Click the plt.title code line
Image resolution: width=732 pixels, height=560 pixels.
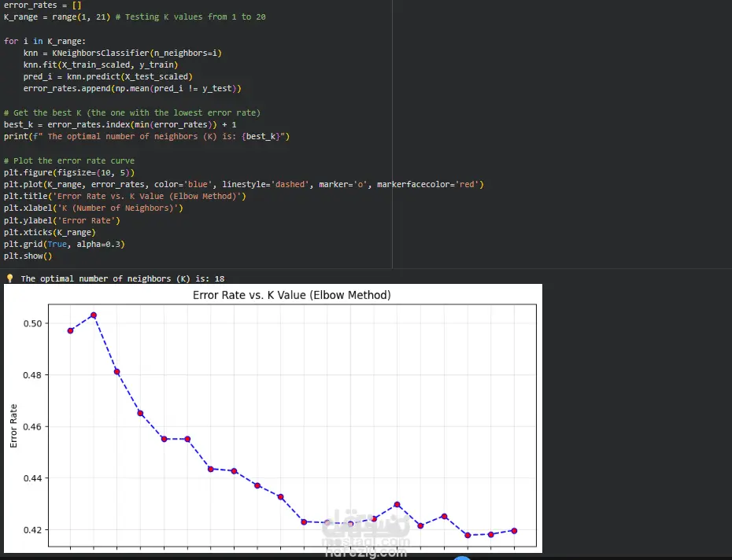coord(124,197)
